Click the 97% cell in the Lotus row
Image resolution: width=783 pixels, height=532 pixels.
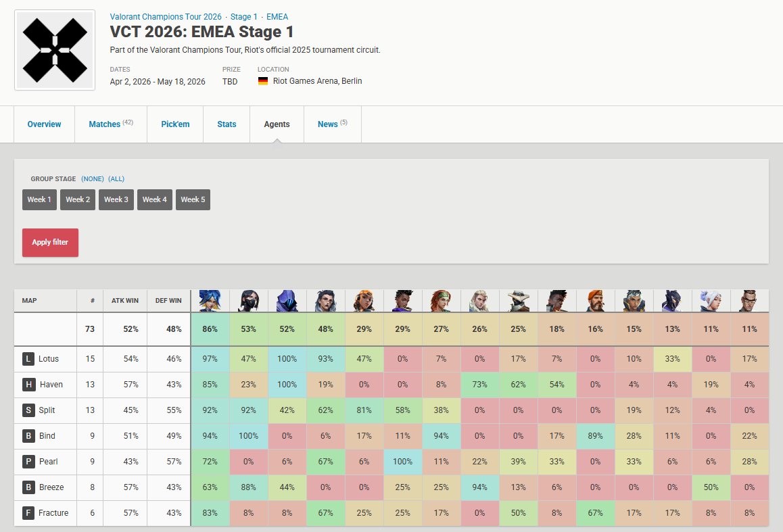(x=210, y=359)
